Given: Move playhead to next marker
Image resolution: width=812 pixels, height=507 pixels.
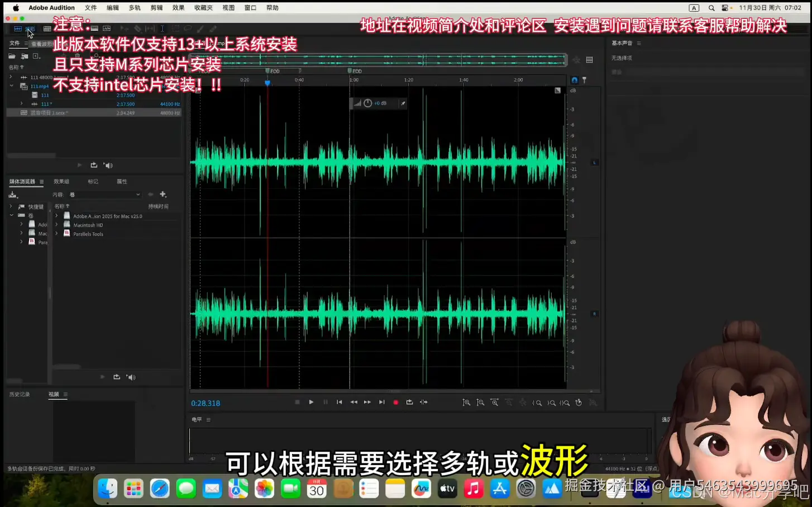Looking at the screenshot, I should pos(382,402).
